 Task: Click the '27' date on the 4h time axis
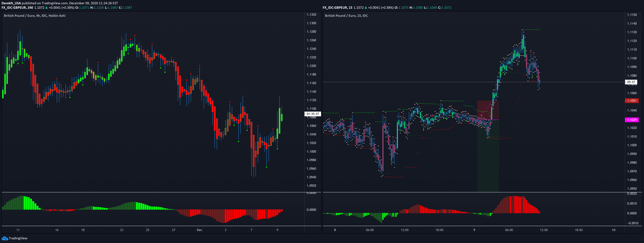click(x=174, y=230)
